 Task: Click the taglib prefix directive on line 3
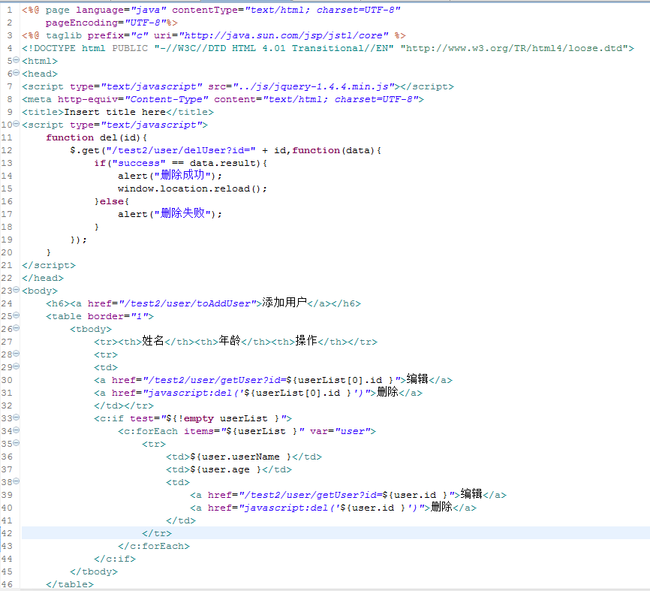[214, 35]
